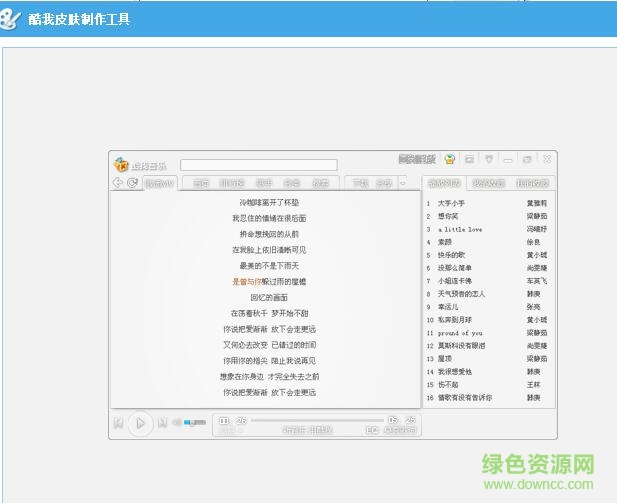Click the back arrow navigation icon
The height and width of the screenshot is (503, 617).
click(117, 183)
